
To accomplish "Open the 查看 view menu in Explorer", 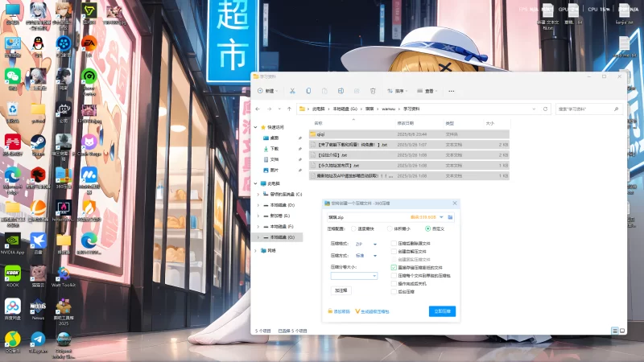I will 430,91.
